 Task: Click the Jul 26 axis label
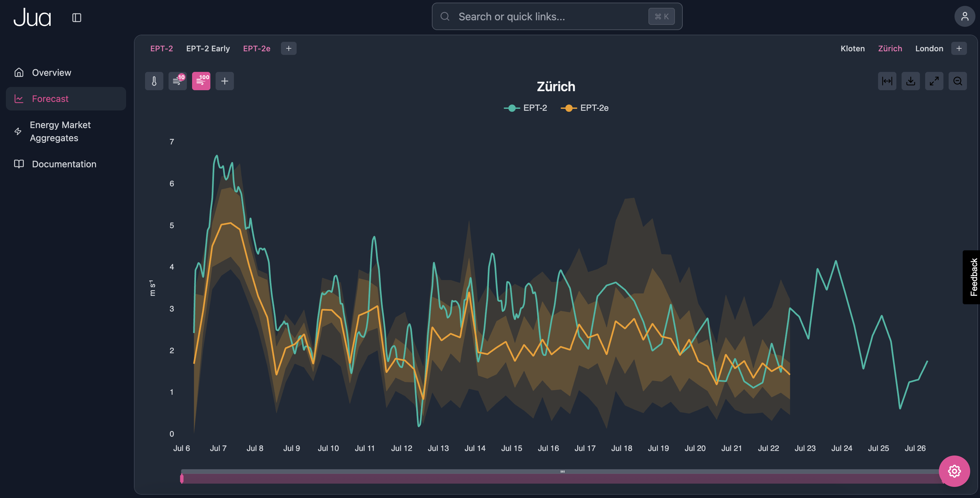coord(915,448)
